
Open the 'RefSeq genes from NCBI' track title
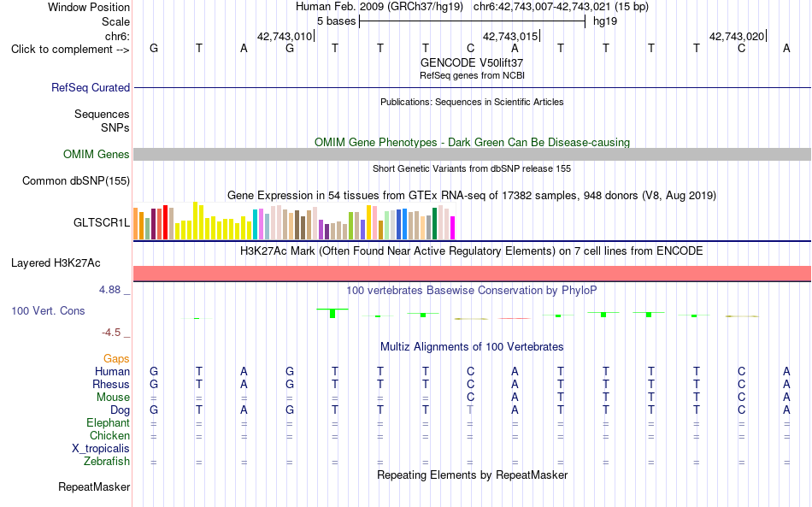(x=472, y=75)
